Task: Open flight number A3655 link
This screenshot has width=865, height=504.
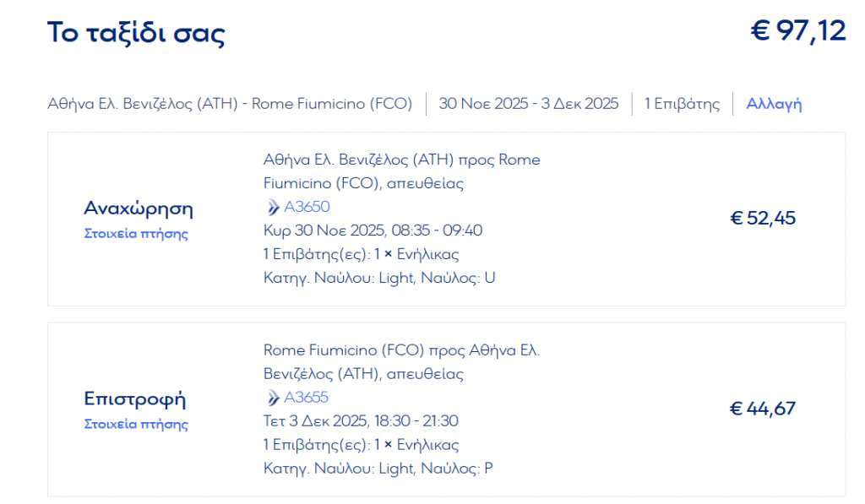Action: tap(306, 398)
